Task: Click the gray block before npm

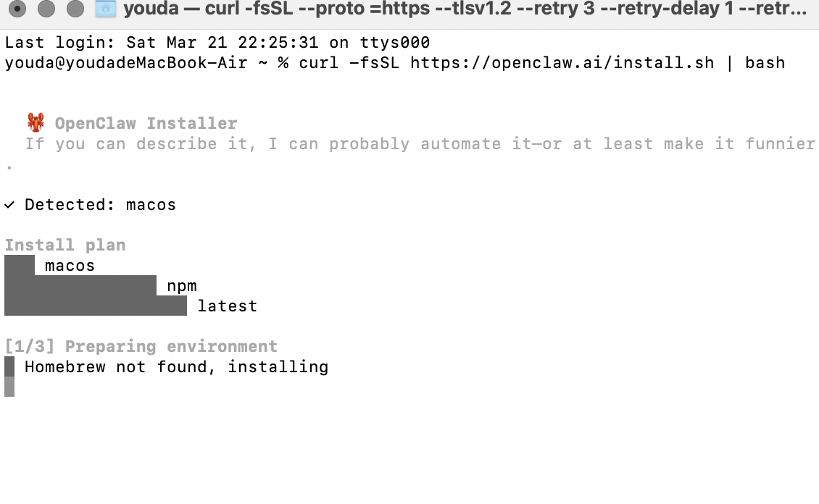Action: pyautogui.click(x=80, y=286)
